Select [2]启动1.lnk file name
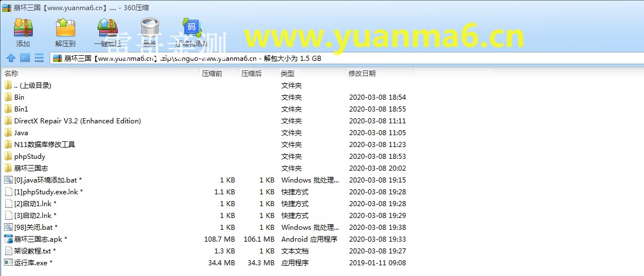Screen dimensions: 644x276 click(36, 204)
